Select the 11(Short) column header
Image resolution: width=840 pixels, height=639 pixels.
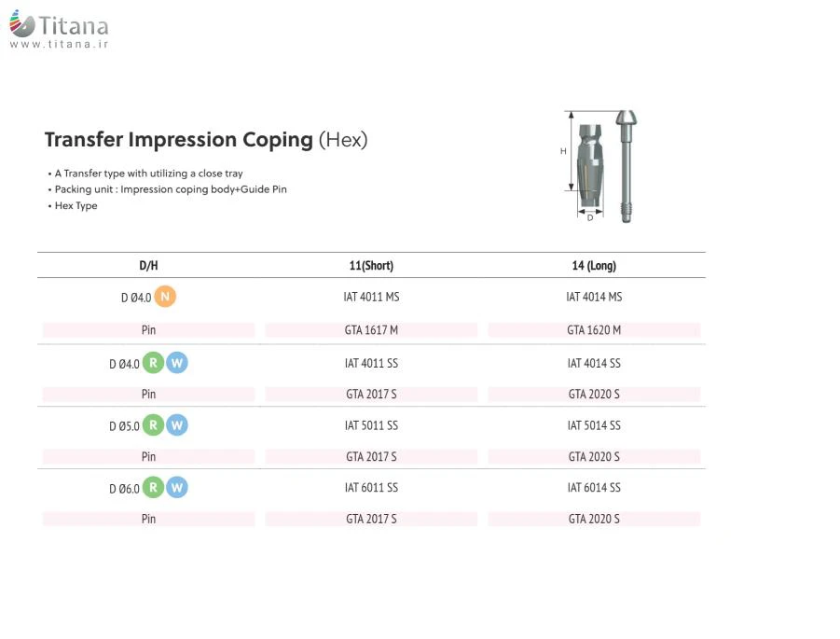click(x=371, y=266)
